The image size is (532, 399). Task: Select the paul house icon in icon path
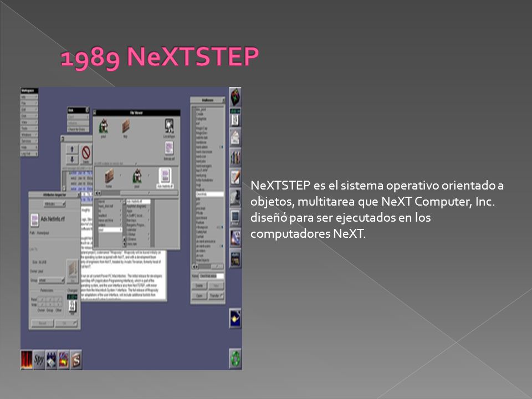coord(137,176)
